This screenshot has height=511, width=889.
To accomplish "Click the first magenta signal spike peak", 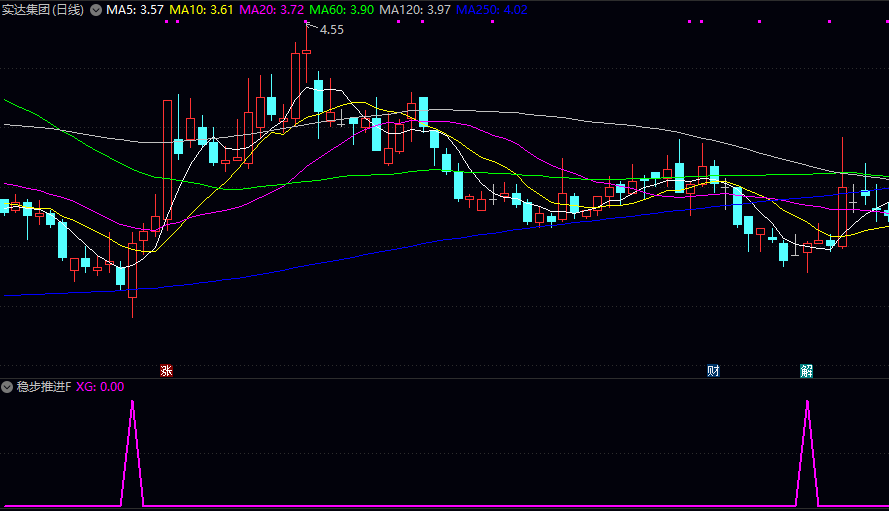I will 132,401.
